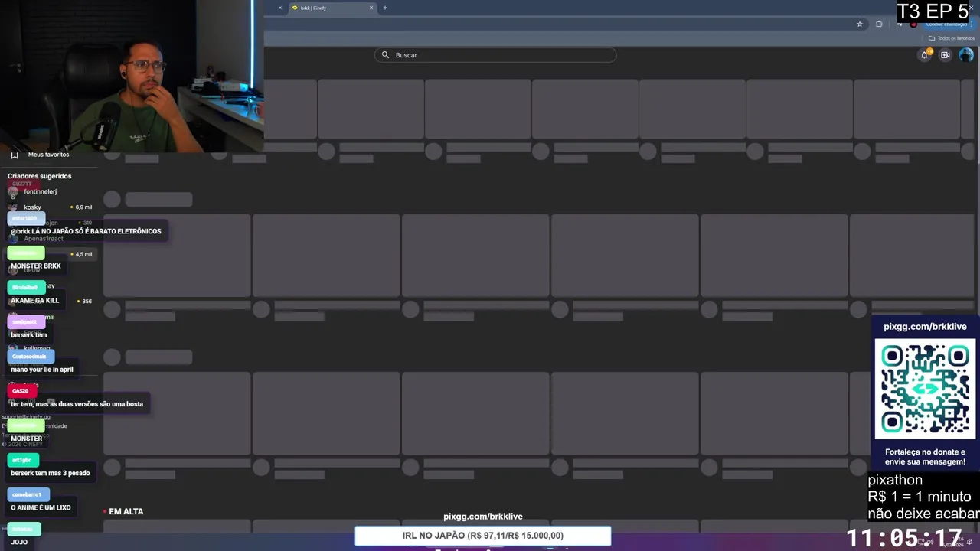Click the Meus favoritos bookmark icon
This screenshot has width=980, height=551.
(x=15, y=155)
